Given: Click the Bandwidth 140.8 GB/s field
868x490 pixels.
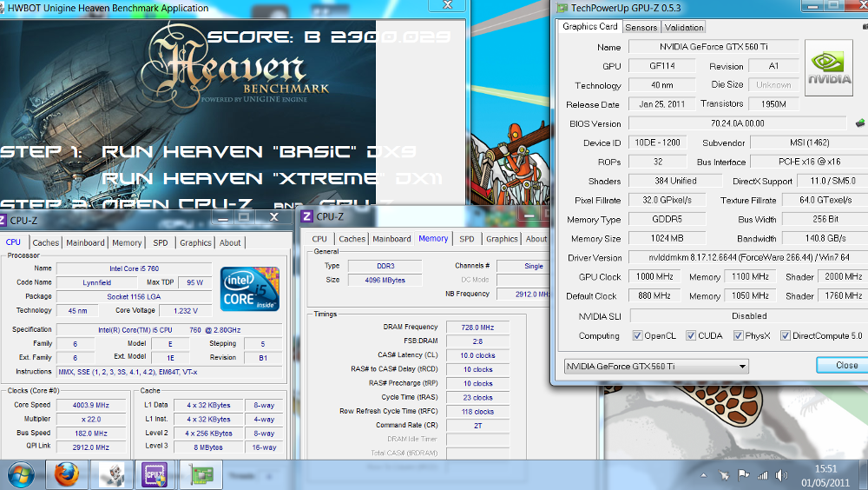Looking at the screenshot, I should click(825, 238).
